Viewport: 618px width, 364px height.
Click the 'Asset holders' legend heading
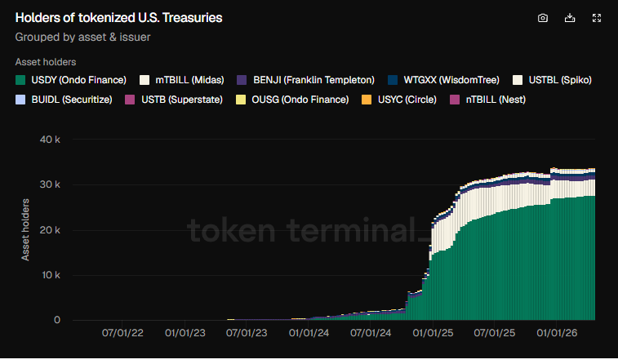click(x=46, y=62)
